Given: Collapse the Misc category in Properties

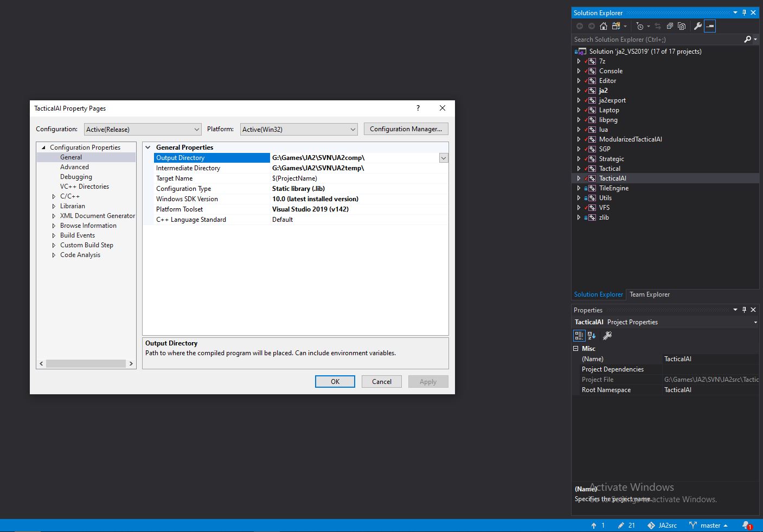Looking at the screenshot, I should tap(576, 349).
